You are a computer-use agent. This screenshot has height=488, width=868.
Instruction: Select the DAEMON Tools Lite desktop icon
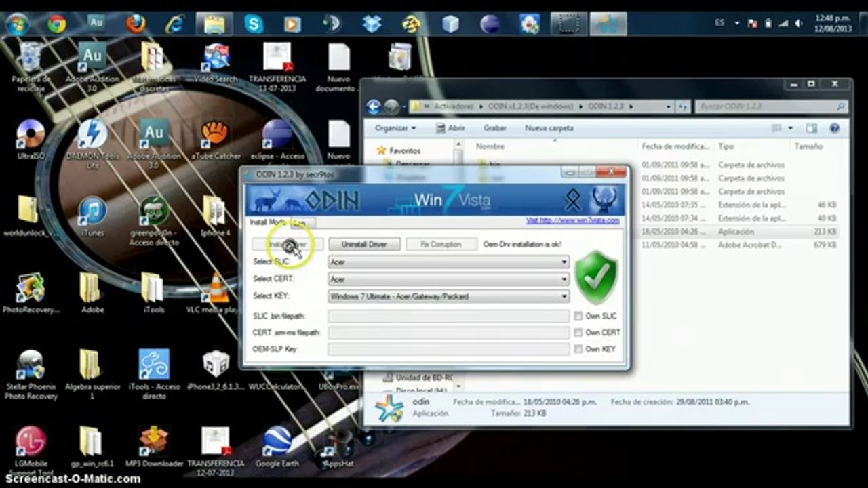point(92,144)
